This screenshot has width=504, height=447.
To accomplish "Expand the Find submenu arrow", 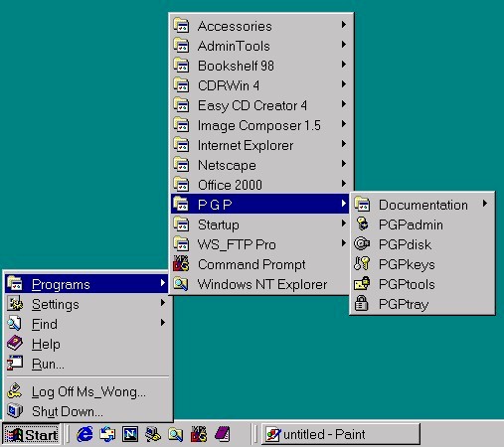I will (x=163, y=323).
